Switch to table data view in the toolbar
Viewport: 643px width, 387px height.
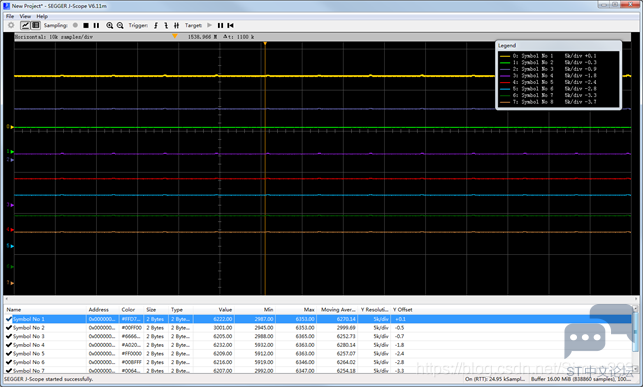[x=36, y=25]
